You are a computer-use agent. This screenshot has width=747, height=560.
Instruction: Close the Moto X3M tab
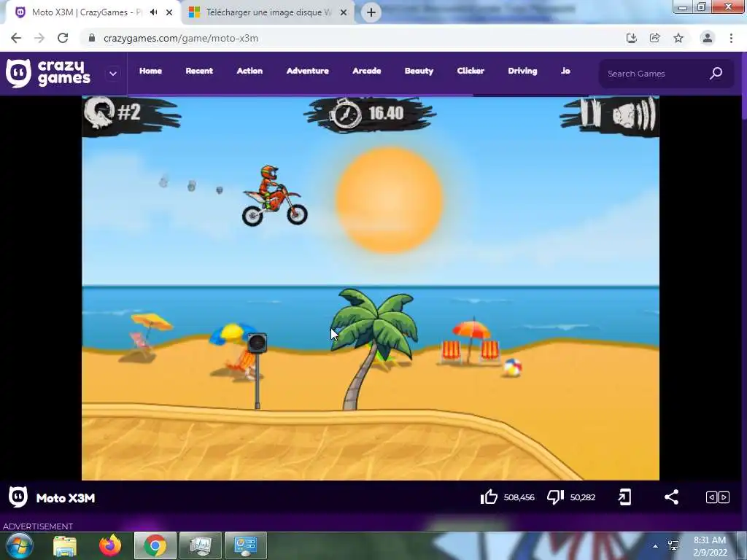[169, 13]
